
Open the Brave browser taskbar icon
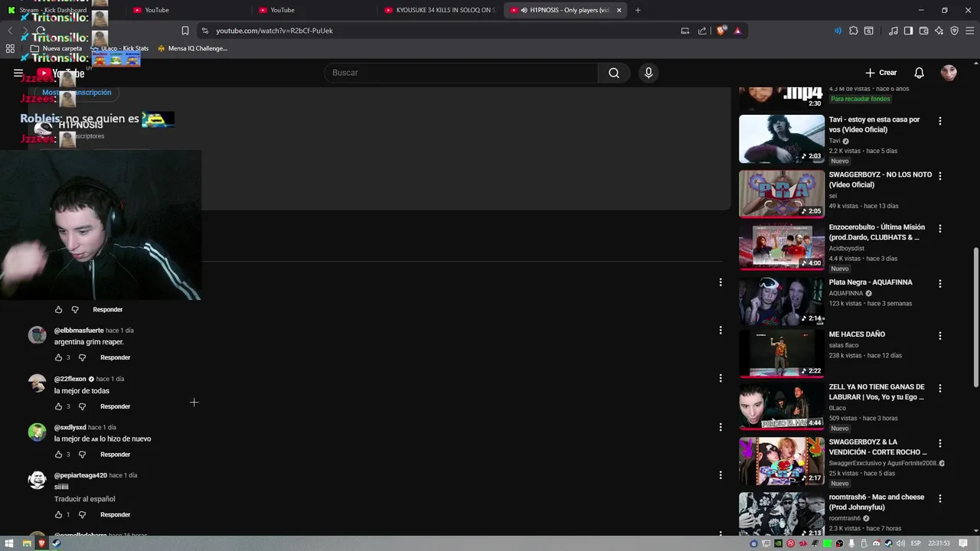pyautogui.click(x=41, y=543)
